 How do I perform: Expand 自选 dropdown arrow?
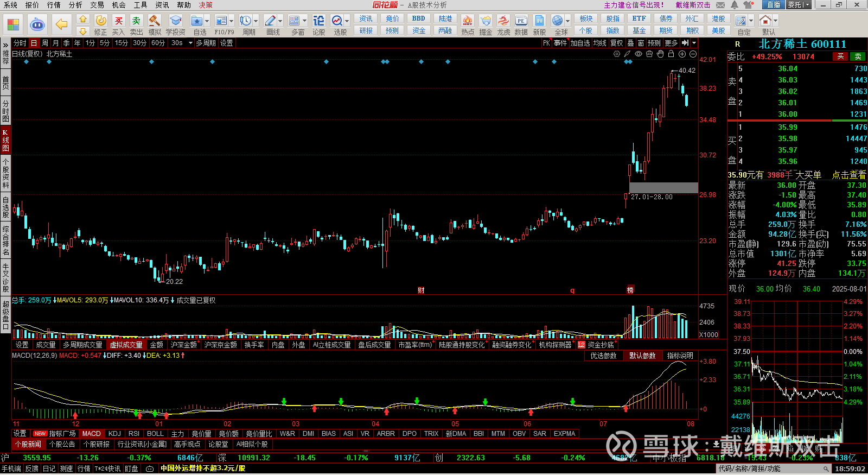point(207,21)
